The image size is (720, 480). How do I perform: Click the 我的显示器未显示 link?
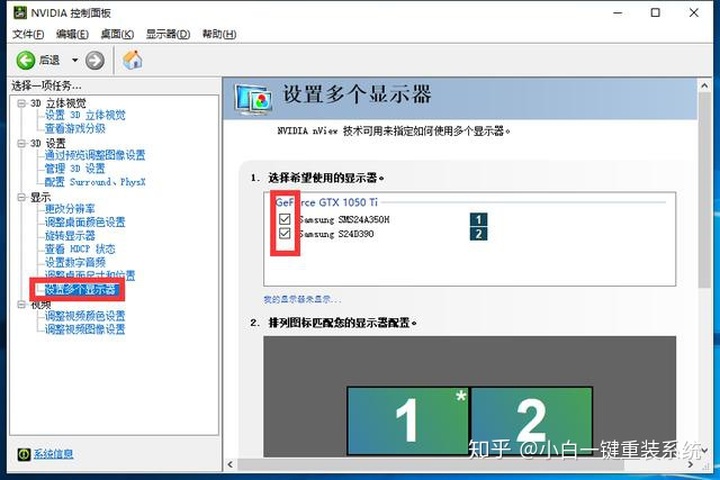[x=302, y=299]
